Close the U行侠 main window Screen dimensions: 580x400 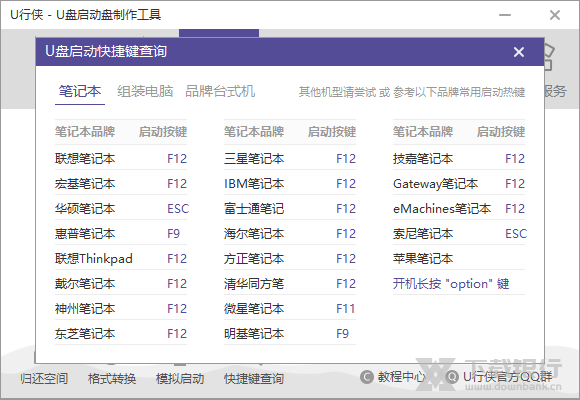tap(555, 15)
